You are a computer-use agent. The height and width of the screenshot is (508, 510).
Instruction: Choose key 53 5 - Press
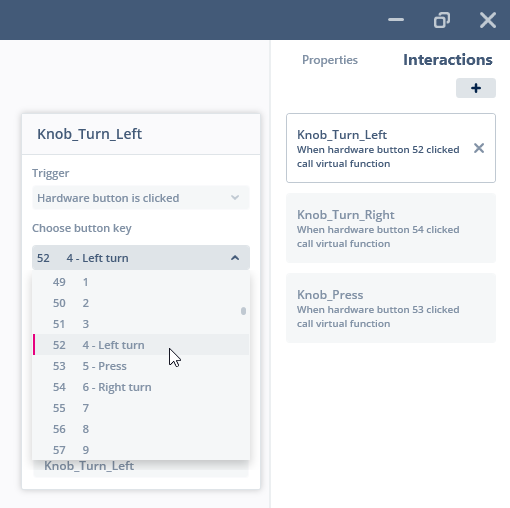141,366
